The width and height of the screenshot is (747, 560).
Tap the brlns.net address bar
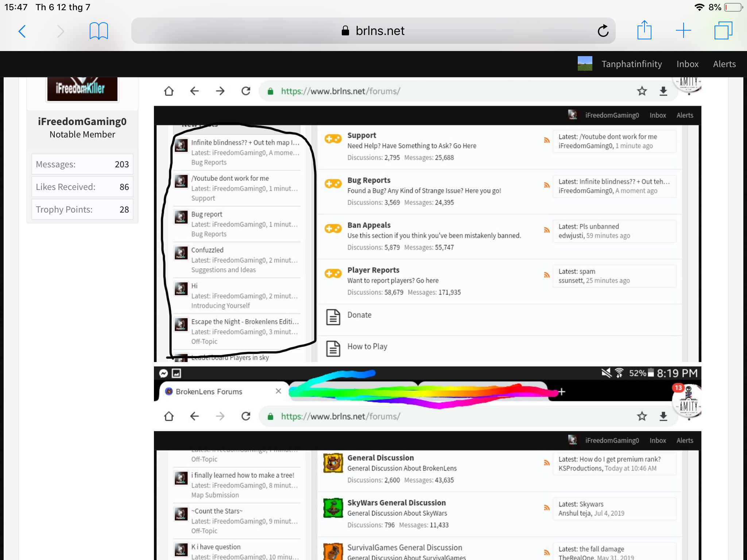click(x=373, y=31)
